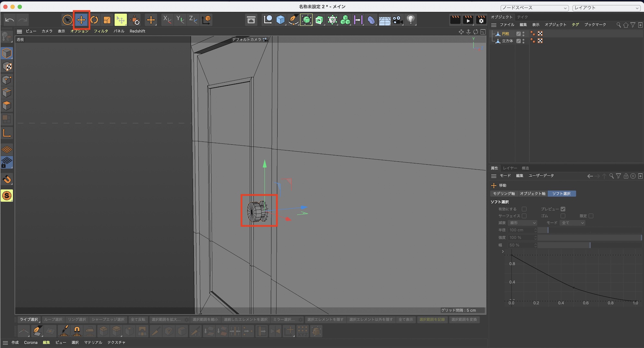Open the レイアウト dropdown at top right
This screenshot has height=348, width=644.
click(606, 8)
